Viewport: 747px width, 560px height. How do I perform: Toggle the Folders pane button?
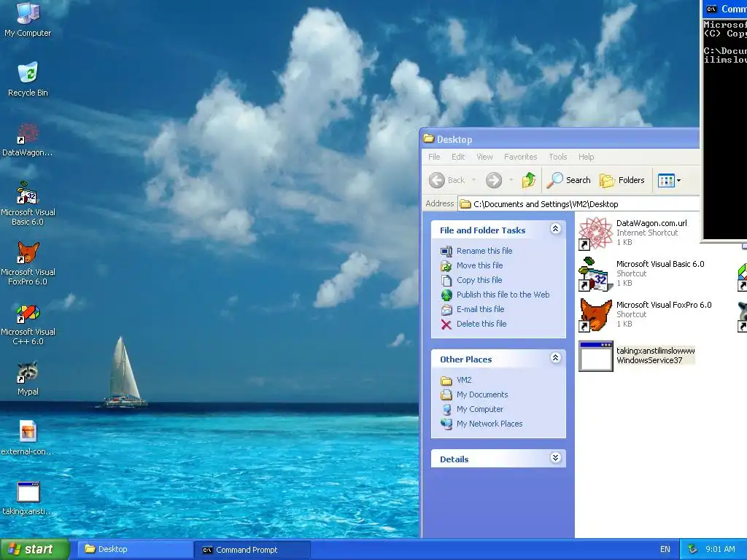622,180
